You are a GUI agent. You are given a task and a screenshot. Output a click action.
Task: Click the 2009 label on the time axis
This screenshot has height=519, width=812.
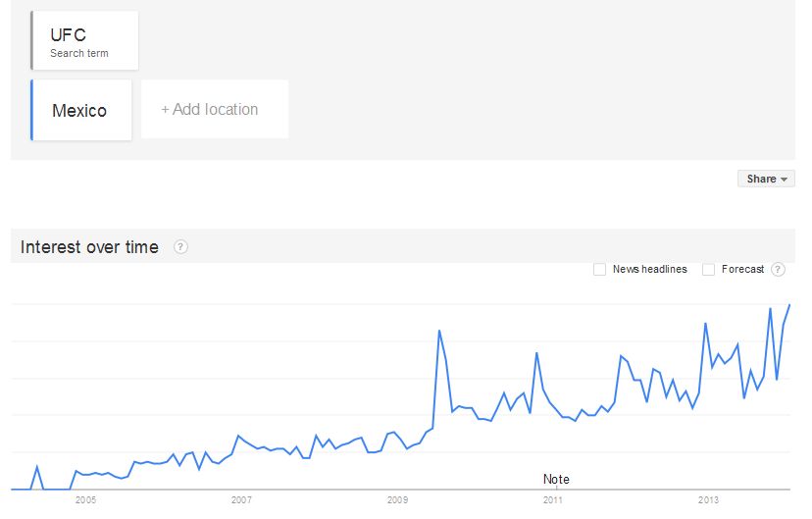click(x=397, y=500)
